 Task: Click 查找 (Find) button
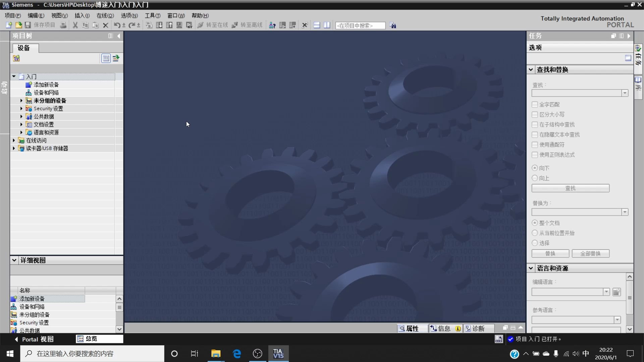(570, 188)
